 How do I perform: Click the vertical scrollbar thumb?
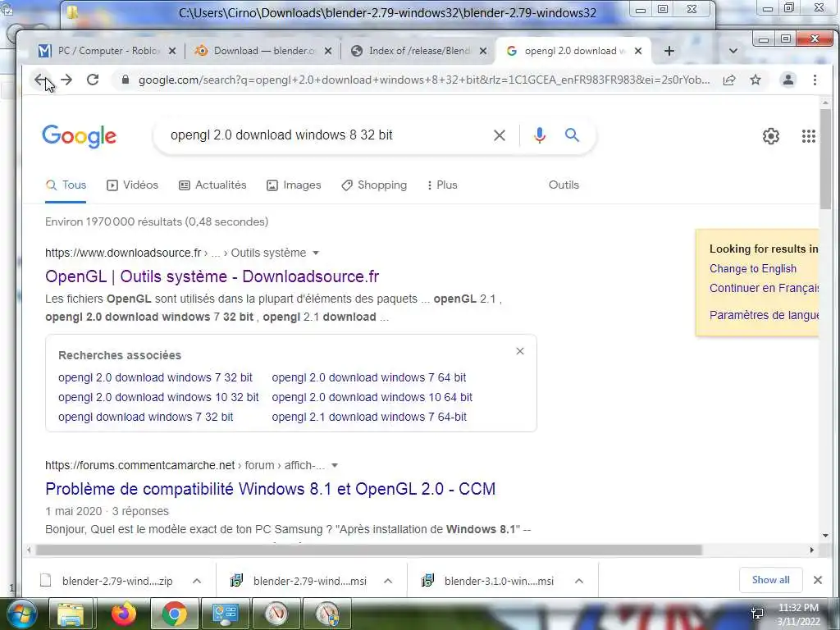pyautogui.click(x=825, y=159)
